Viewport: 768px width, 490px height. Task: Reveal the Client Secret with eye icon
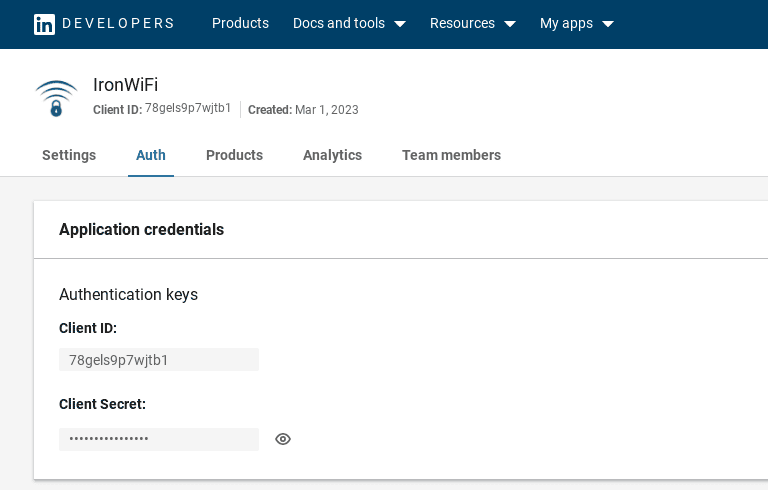[x=283, y=439]
